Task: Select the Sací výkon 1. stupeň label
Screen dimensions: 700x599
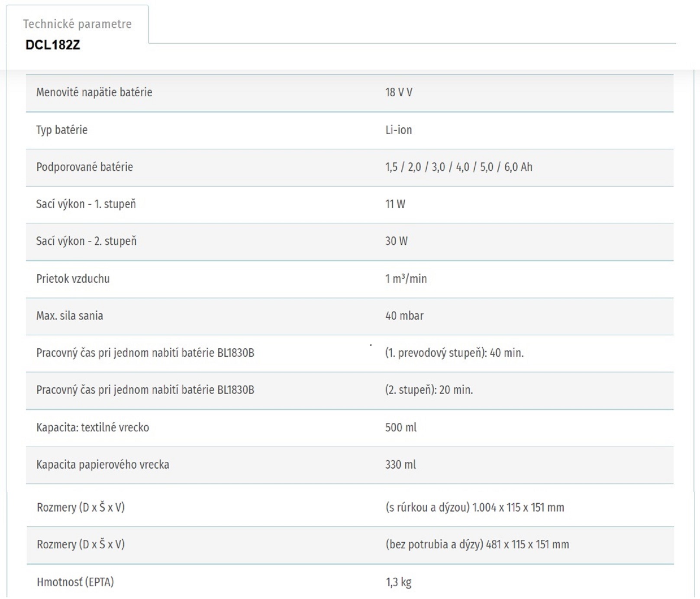Action: click(x=86, y=204)
